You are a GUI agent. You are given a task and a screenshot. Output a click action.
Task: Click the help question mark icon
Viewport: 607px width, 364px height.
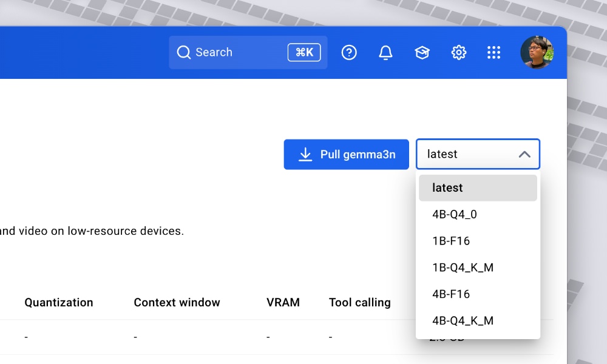pyautogui.click(x=349, y=52)
